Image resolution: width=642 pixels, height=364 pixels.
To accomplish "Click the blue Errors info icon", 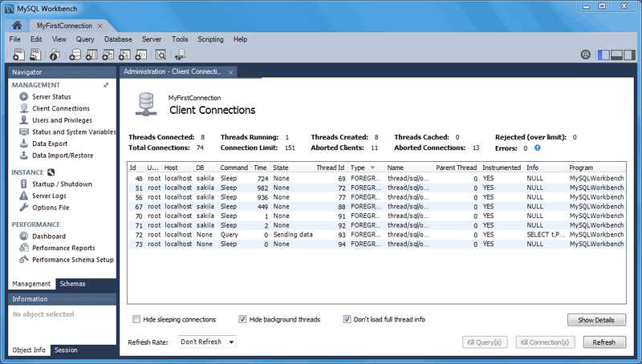I will (538, 148).
